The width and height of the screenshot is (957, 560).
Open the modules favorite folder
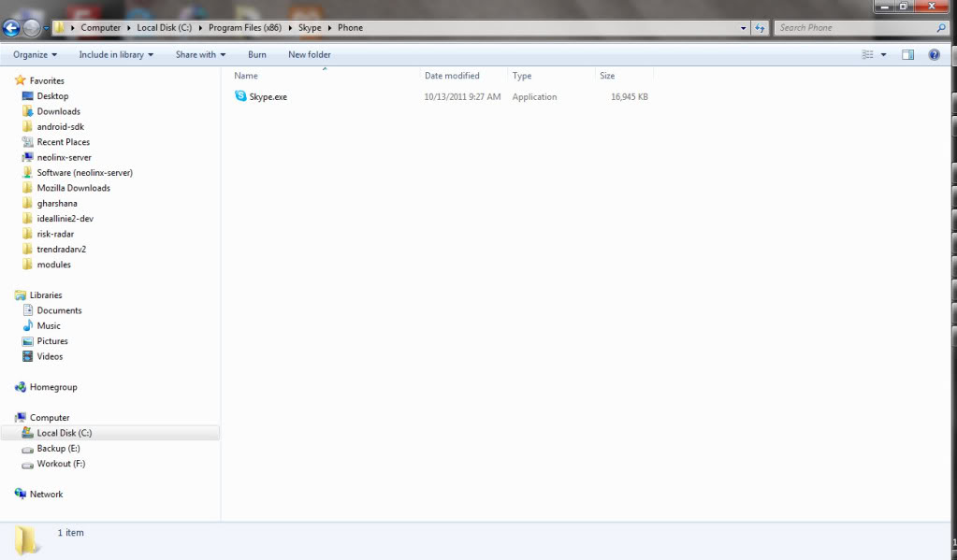coord(53,265)
